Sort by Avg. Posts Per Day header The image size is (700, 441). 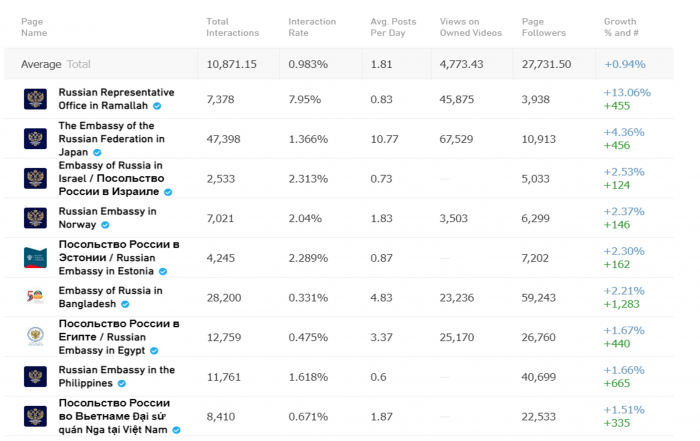point(393,27)
